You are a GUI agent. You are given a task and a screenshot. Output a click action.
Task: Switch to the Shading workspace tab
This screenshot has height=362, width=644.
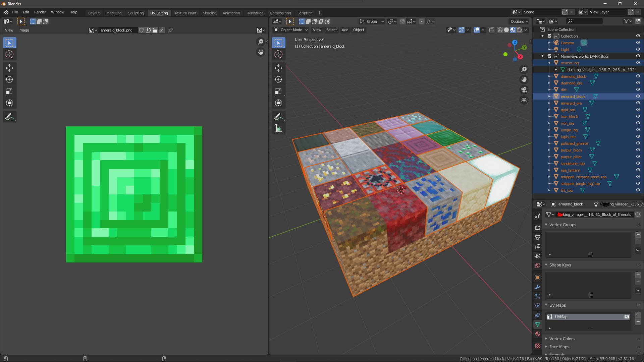tap(209, 13)
